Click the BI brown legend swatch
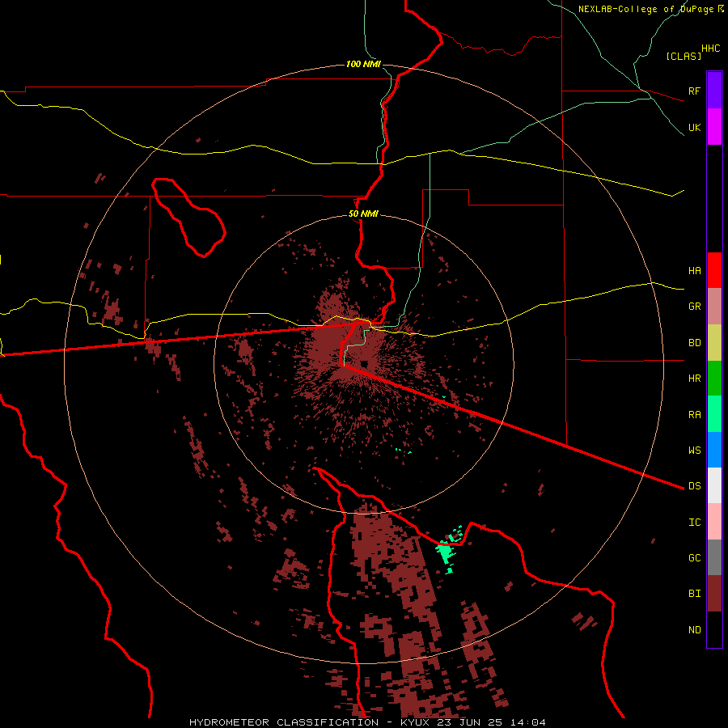This screenshot has height=728, width=728. point(714,594)
